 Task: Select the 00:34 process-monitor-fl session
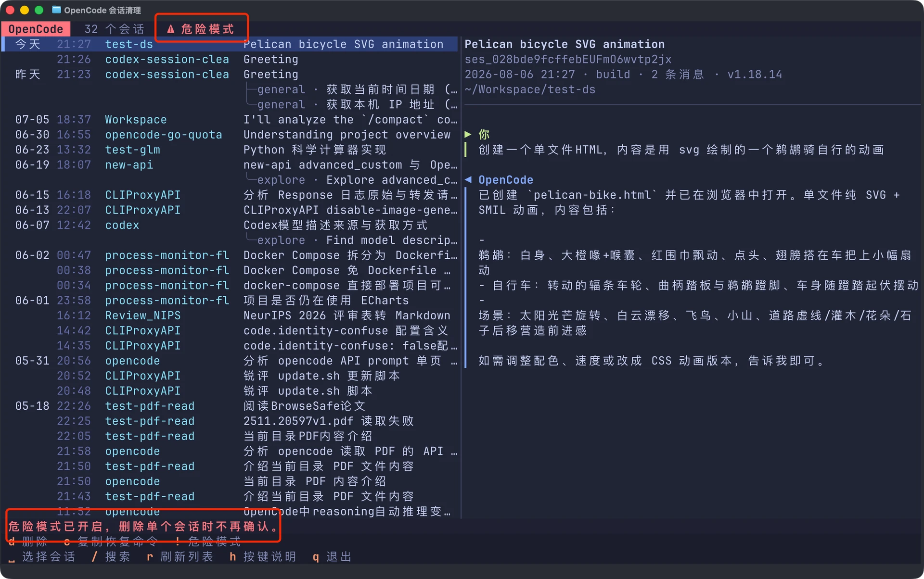(x=229, y=285)
